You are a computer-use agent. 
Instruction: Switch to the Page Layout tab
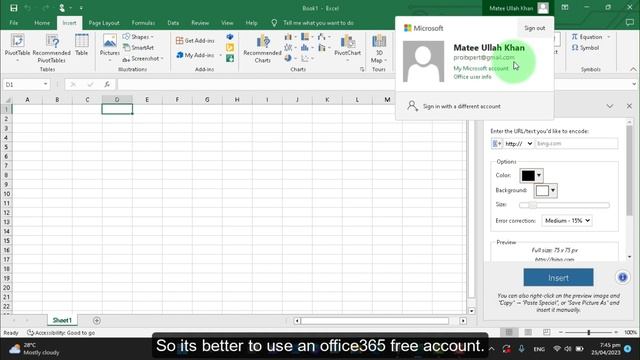pos(104,23)
